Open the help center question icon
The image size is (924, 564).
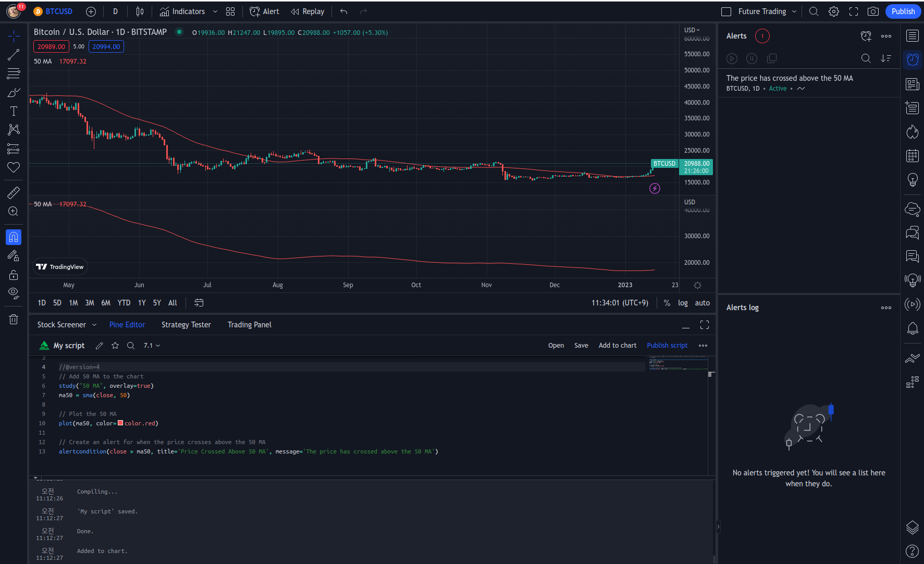(x=913, y=551)
